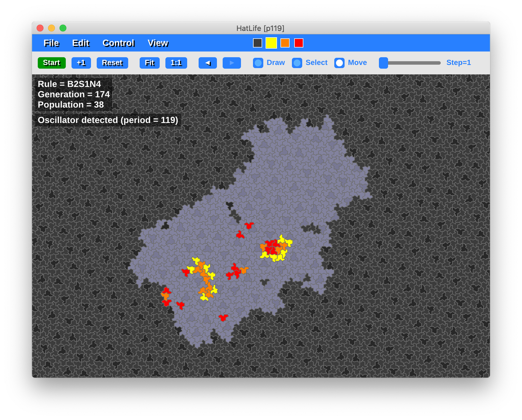Image resolution: width=522 pixels, height=420 pixels.
Task: Click the forward arrow redo button
Action: [232, 63]
